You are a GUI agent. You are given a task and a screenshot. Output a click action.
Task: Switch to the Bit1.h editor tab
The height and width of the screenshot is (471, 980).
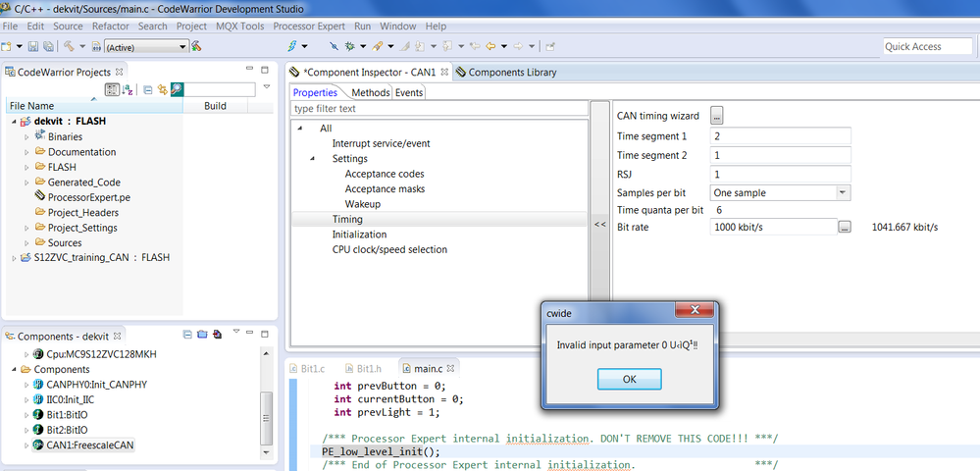click(366, 368)
